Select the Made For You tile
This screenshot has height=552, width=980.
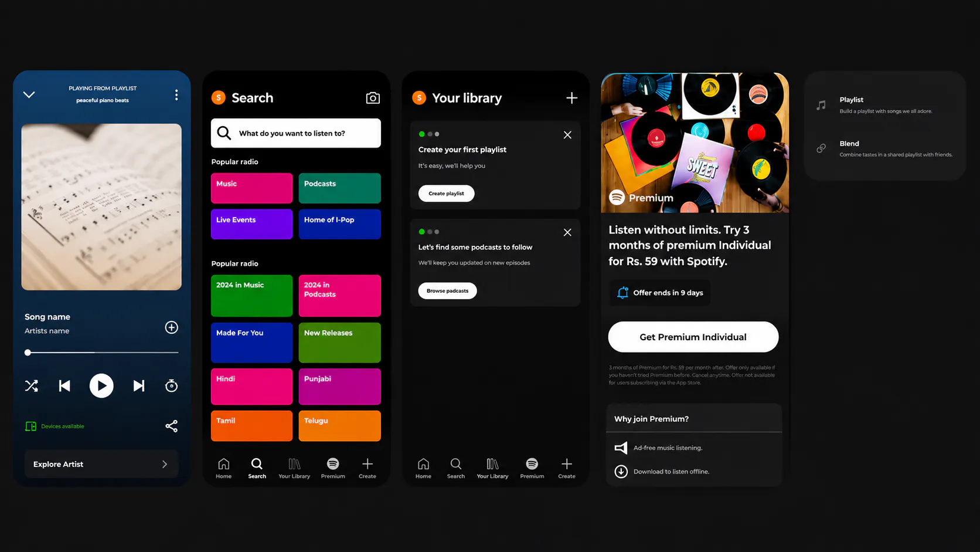[x=252, y=343]
